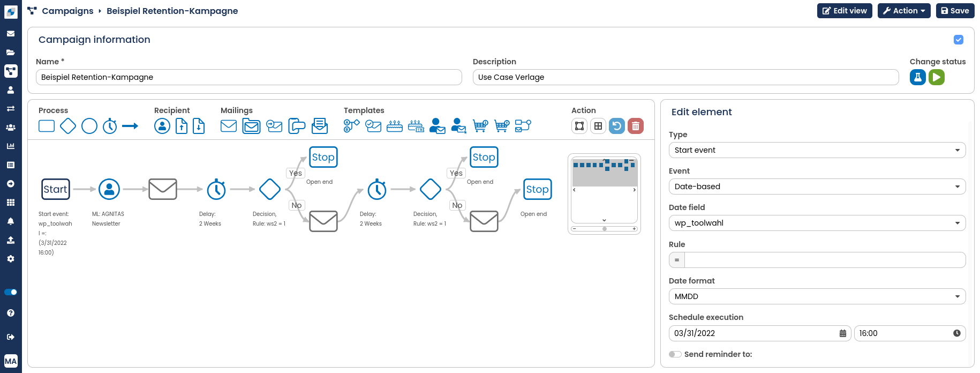The width and height of the screenshot is (980, 373).
Task: Go to Campaigns breadcrumb link
Action: (67, 11)
